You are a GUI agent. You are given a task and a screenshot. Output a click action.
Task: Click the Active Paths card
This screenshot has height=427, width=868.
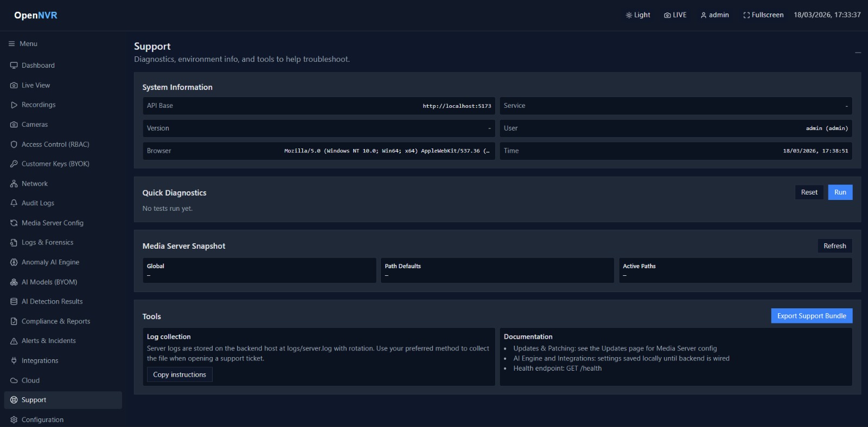click(735, 270)
